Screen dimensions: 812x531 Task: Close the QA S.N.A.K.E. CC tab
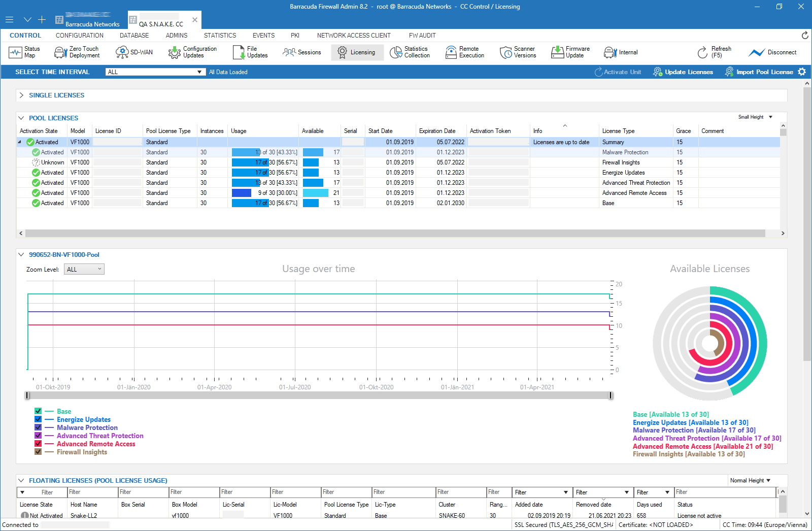(x=195, y=20)
